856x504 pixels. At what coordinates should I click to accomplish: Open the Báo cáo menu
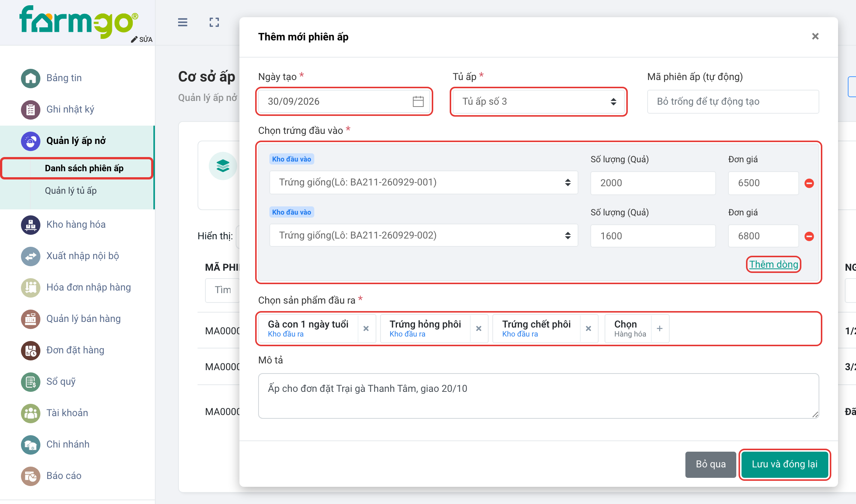pos(64,476)
